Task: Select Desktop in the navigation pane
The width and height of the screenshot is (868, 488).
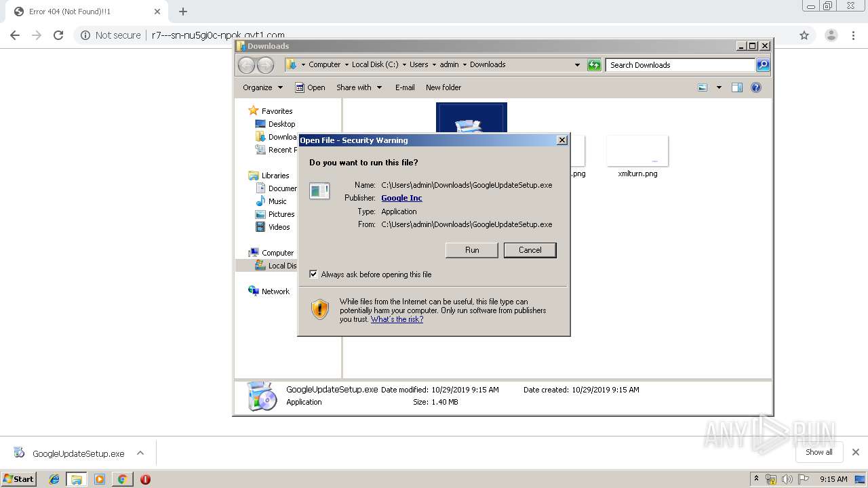Action: coord(275,124)
